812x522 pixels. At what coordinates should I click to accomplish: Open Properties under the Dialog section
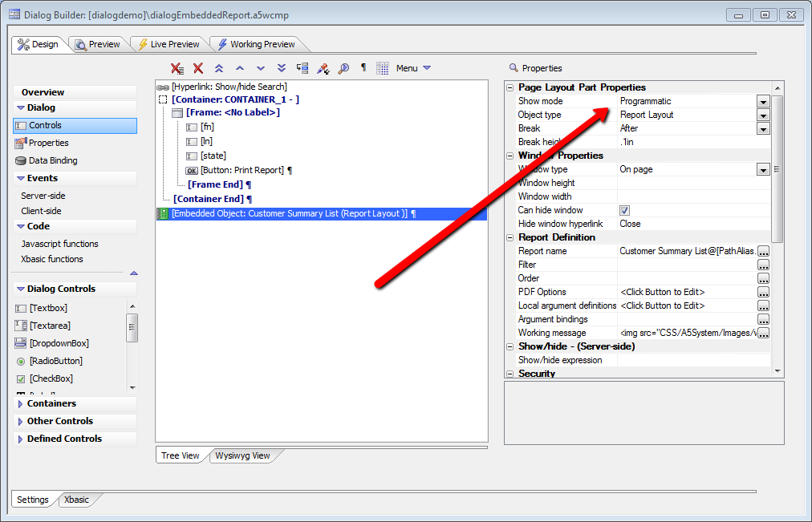point(49,143)
